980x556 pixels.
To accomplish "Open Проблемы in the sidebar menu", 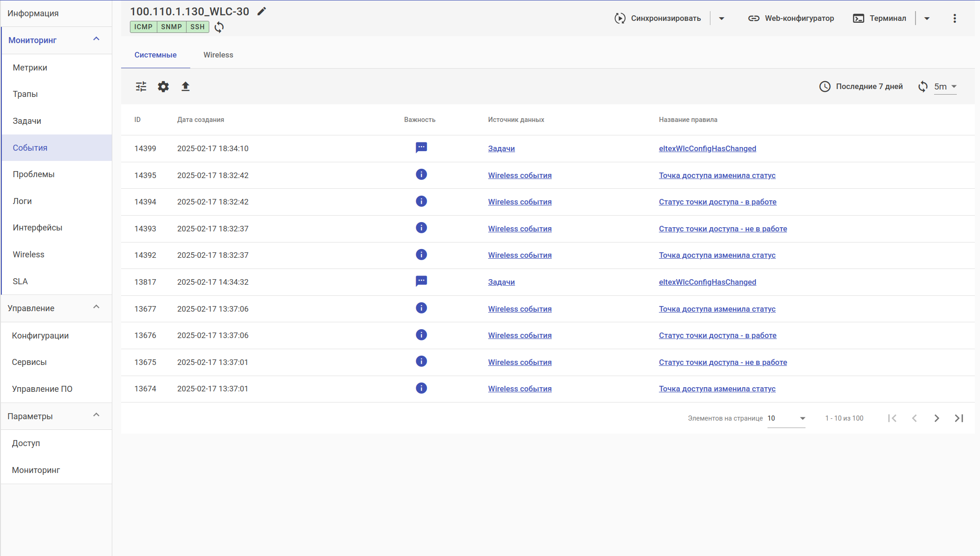I will point(33,174).
